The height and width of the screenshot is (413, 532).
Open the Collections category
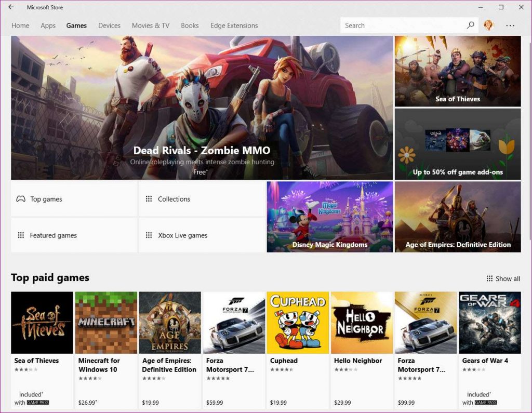click(x=202, y=199)
